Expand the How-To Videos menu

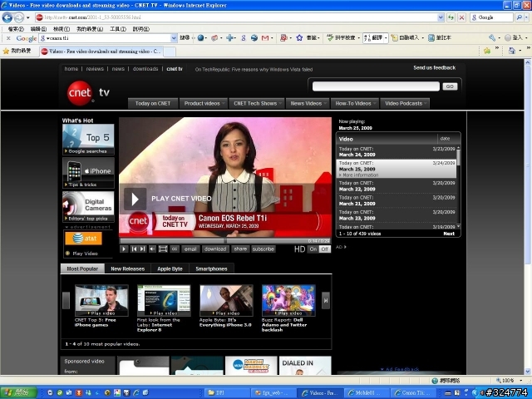(x=355, y=103)
